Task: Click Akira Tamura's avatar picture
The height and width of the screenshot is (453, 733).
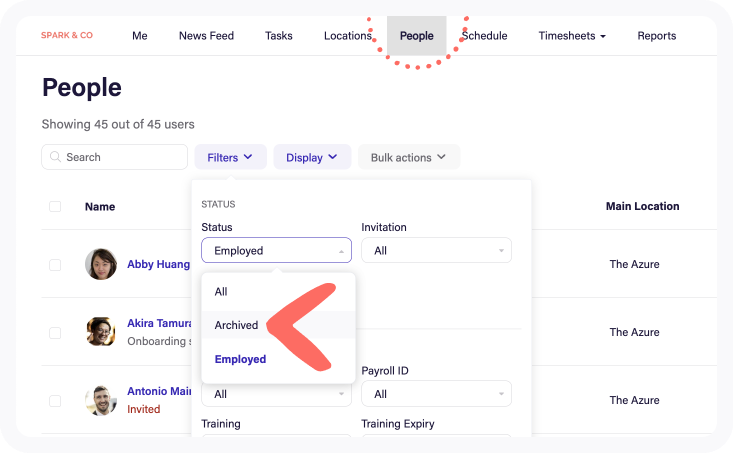Action: pos(101,331)
